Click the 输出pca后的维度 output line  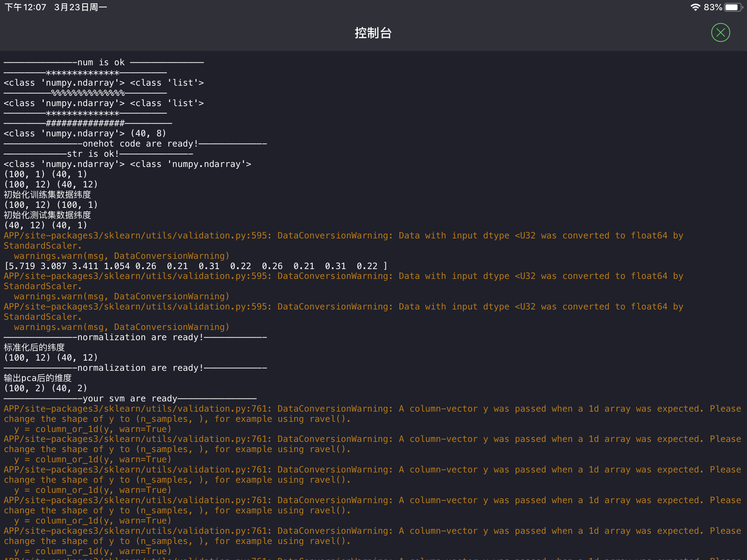click(x=38, y=378)
